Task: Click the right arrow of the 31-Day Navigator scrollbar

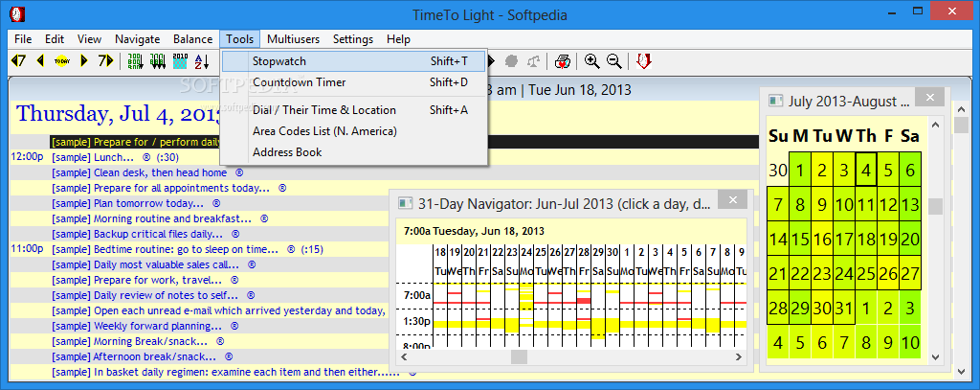Action: [740, 356]
